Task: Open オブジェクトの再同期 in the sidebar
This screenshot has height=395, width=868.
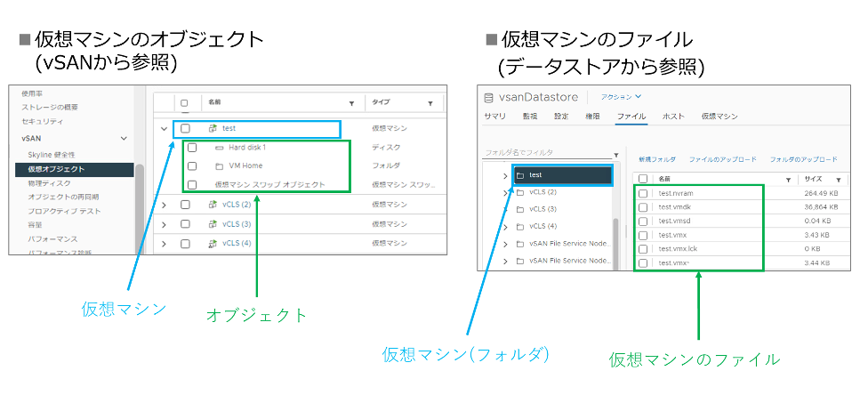Action: tap(63, 197)
